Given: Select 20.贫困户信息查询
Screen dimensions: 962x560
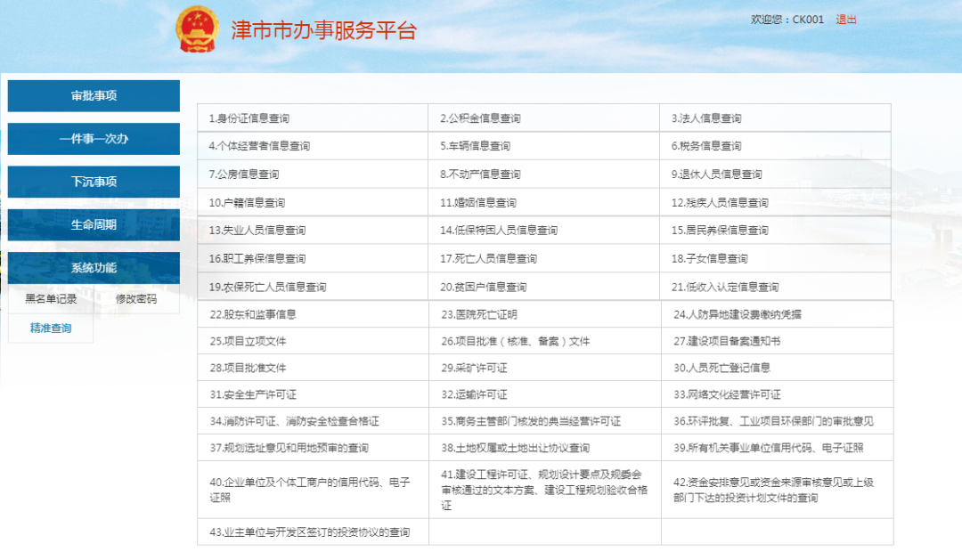Looking at the screenshot, I should 484,287.
